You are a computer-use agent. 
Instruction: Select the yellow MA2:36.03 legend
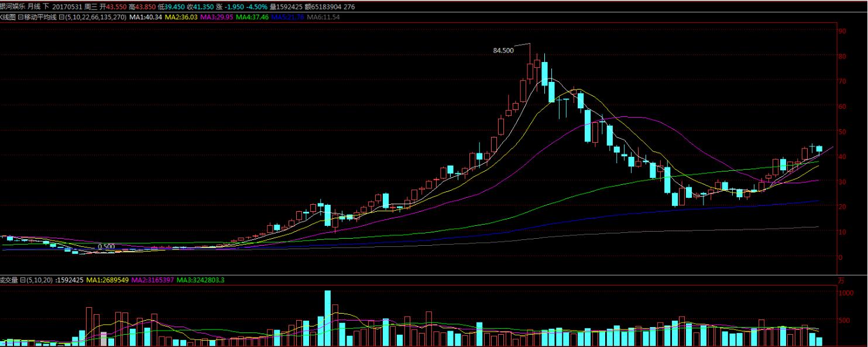pos(181,17)
